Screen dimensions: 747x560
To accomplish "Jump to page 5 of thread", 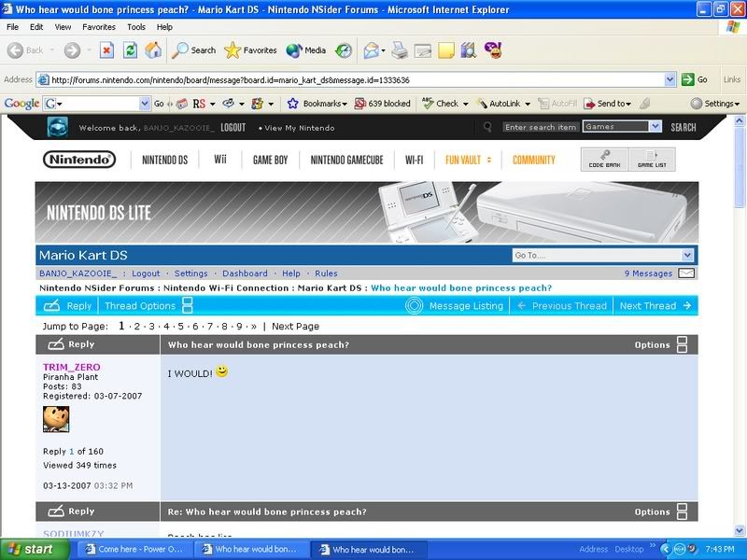I will tap(180, 326).
